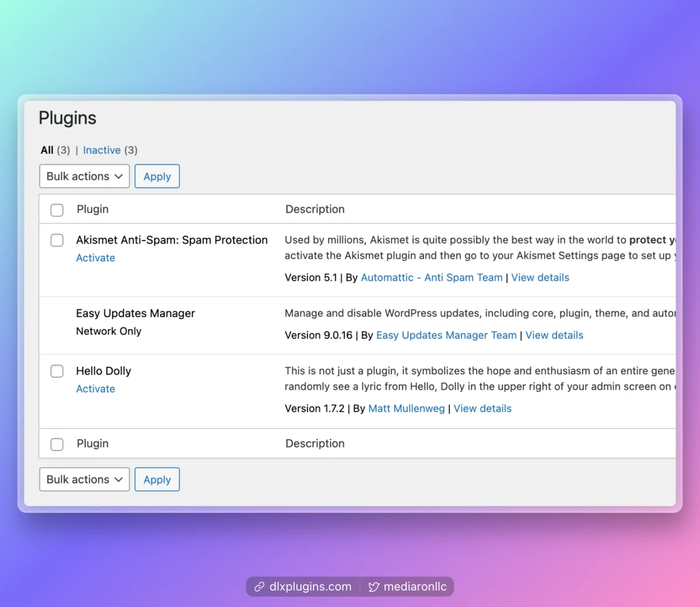Click the Easy Updates Manager title

coord(135,313)
